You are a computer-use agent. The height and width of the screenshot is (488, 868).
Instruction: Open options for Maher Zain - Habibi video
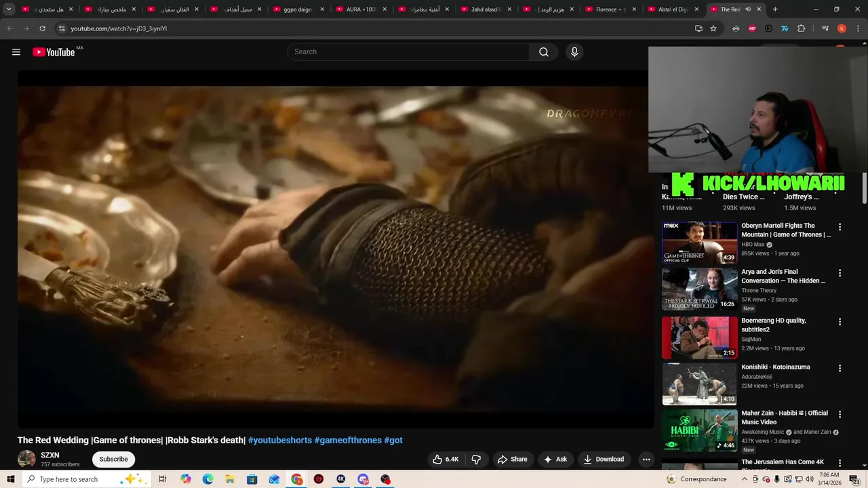[x=840, y=414]
